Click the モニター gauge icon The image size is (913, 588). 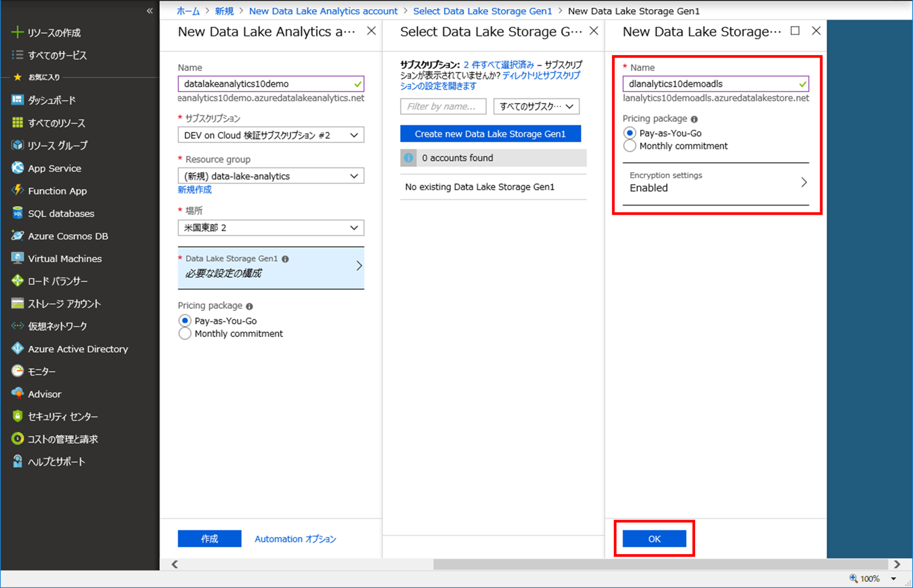tap(18, 371)
